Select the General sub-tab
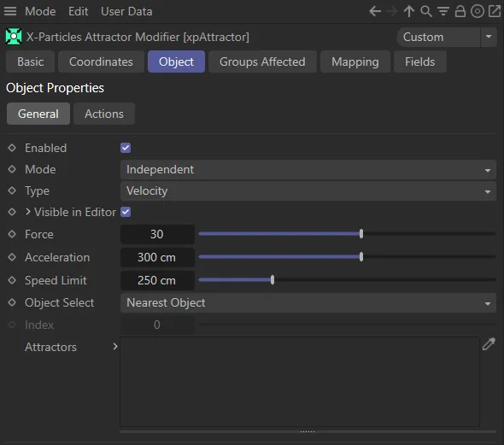The height and width of the screenshot is (445, 504). click(x=38, y=114)
